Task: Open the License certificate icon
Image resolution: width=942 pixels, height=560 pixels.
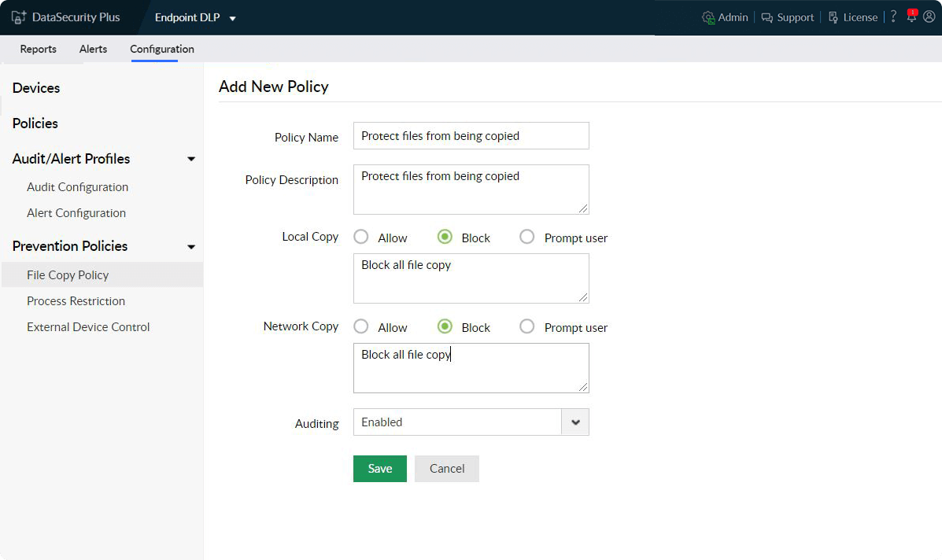Action: 833,17
